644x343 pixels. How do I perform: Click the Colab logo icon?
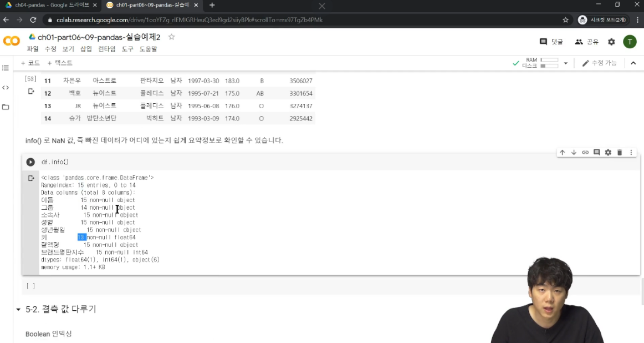click(11, 41)
